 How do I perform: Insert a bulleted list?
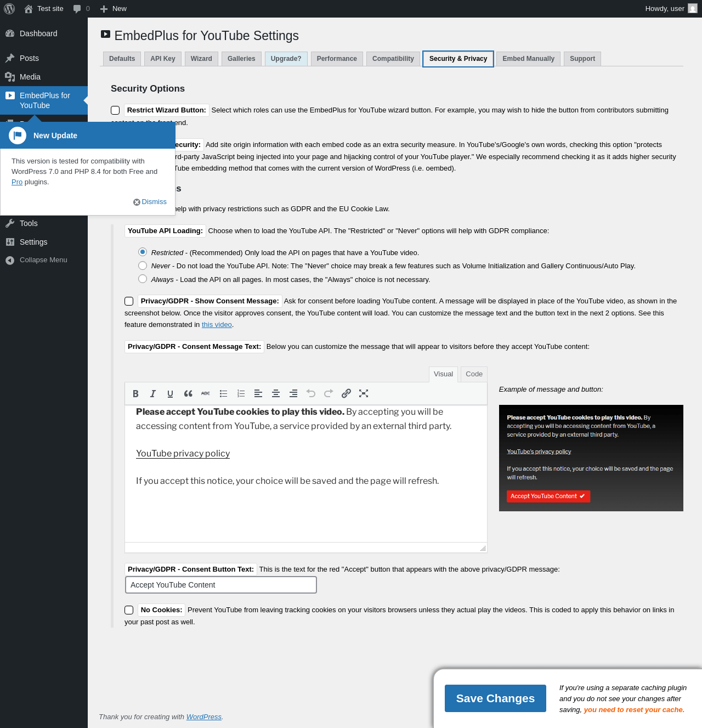223,393
